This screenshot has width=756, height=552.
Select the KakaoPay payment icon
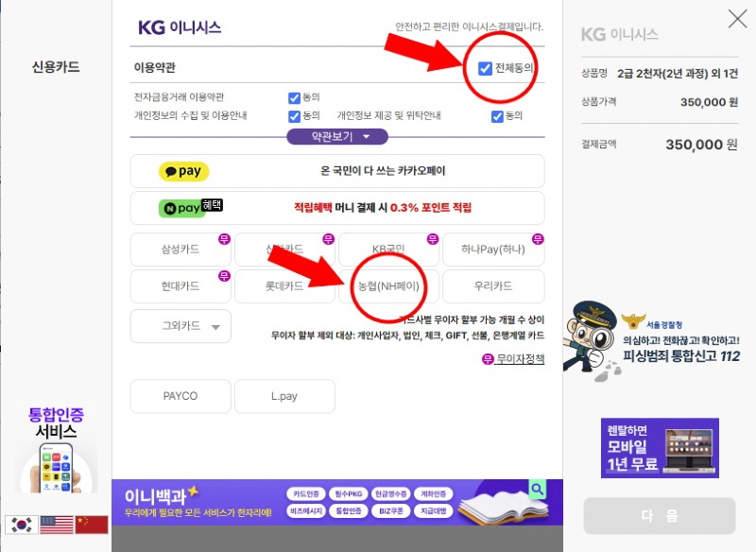point(183,171)
